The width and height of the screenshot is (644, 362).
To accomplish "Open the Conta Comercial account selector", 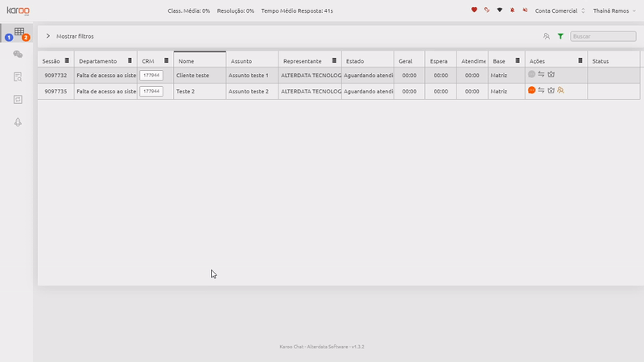I will tap(559, 10).
